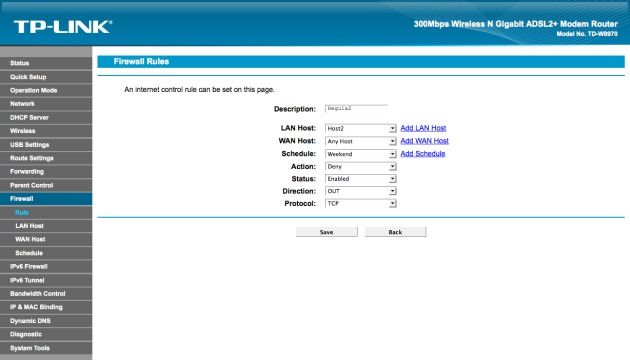This screenshot has width=630, height=360.
Task: Save the firewall rule
Action: (x=327, y=232)
